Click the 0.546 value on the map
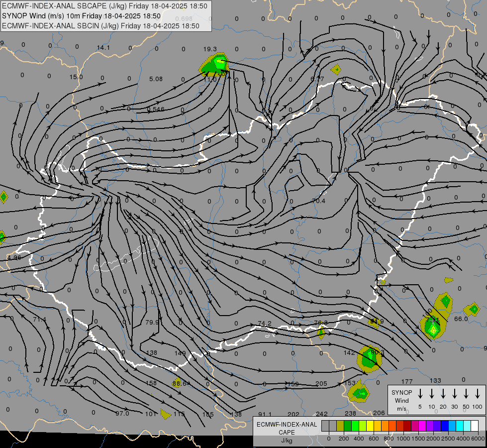 [x=156, y=109]
